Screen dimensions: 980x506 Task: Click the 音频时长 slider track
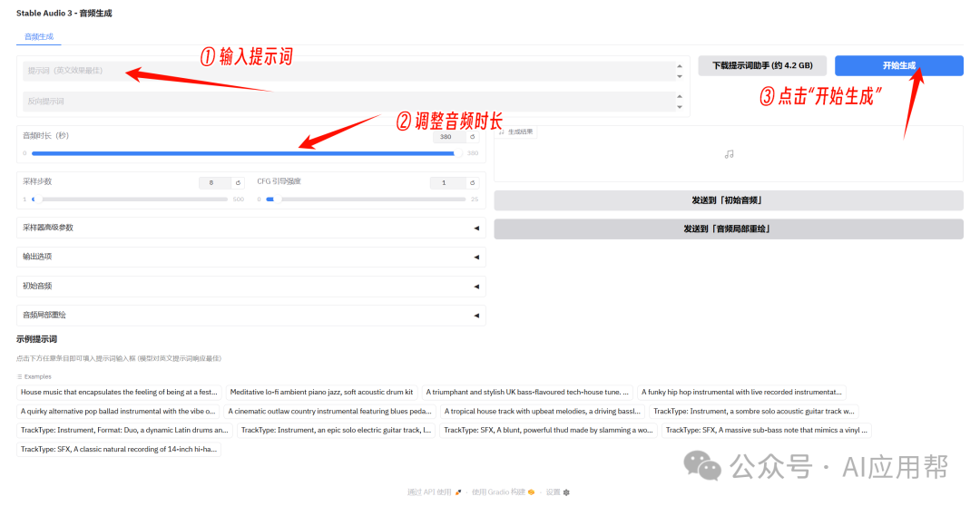(247, 153)
